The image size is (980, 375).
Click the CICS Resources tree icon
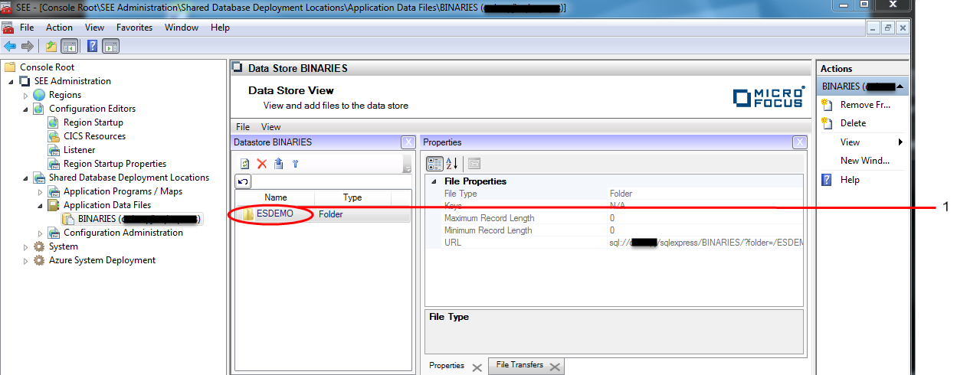pyautogui.click(x=54, y=136)
